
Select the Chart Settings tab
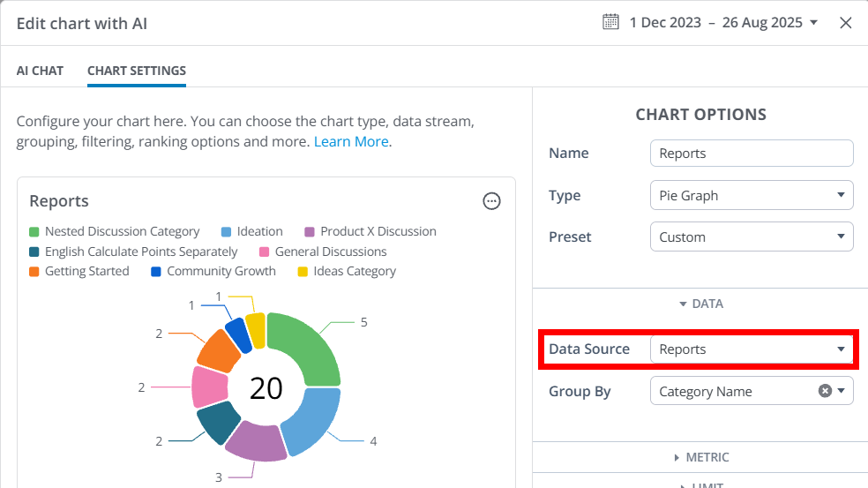point(137,71)
